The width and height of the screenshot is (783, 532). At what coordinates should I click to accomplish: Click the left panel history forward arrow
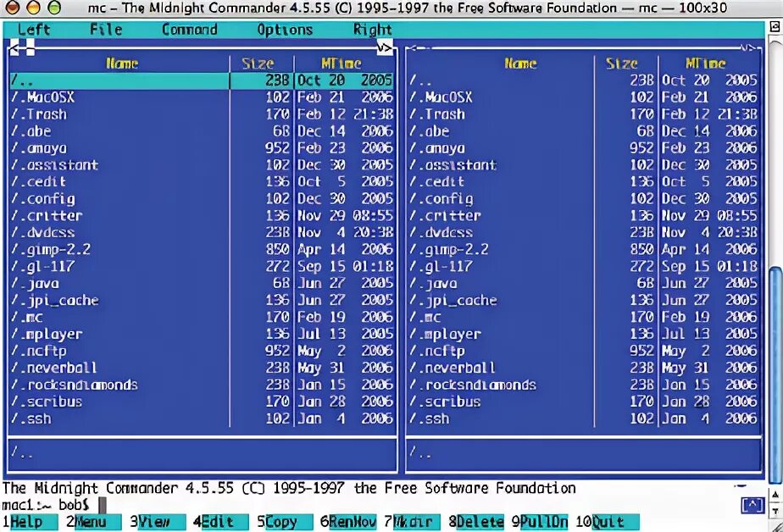click(x=385, y=48)
